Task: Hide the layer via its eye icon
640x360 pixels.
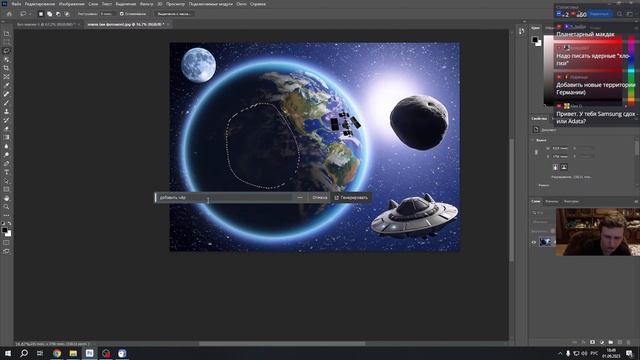Action: pos(533,242)
